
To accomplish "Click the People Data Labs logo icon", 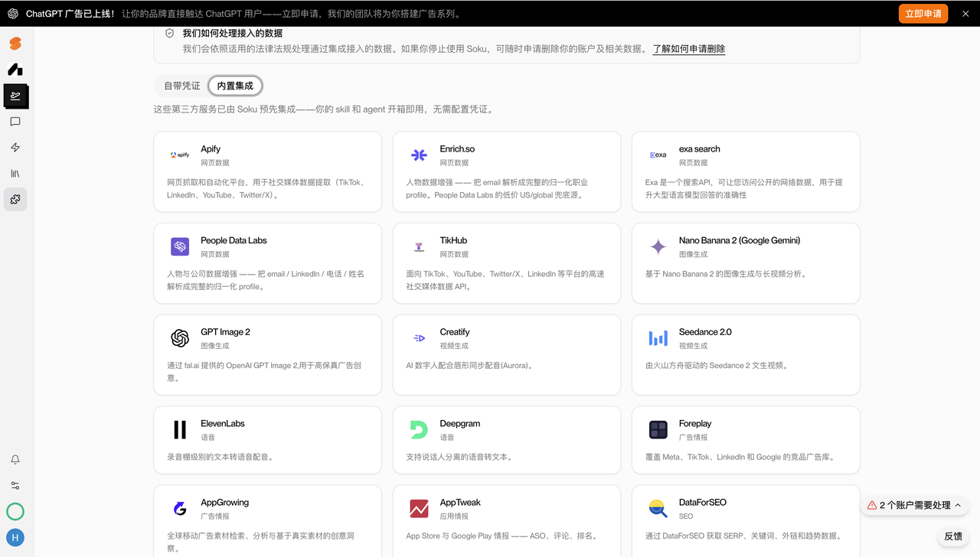I will 180,246.
